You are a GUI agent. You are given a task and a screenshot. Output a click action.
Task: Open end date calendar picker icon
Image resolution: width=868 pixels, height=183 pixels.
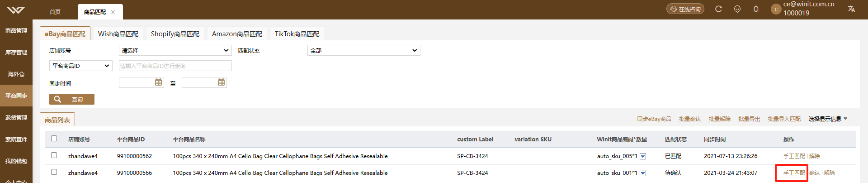click(x=221, y=82)
